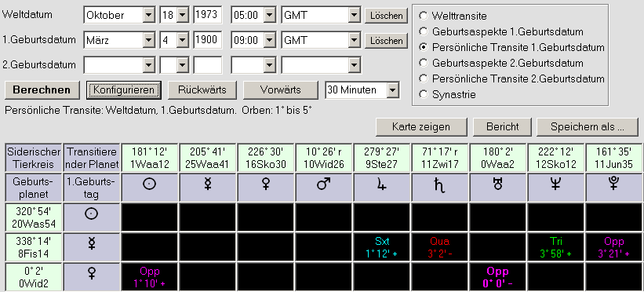Click the Bericht button
The width and height of the screenshot is (644, 292).
[x=502, y=126]
